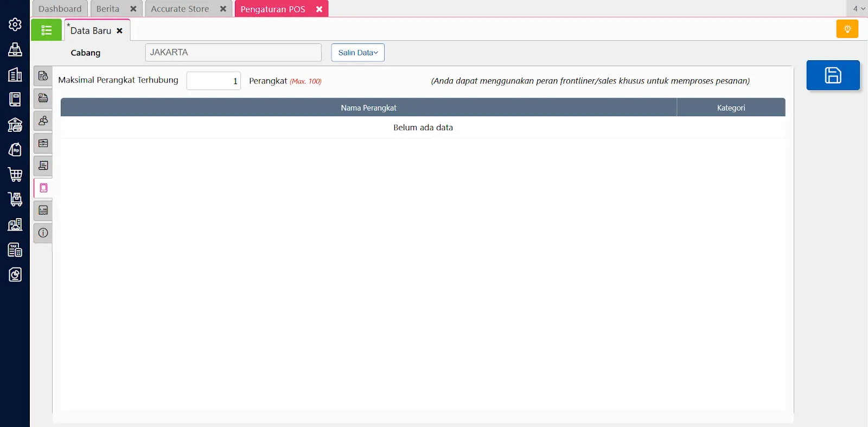Viewport: 868px width, 427px height.
Task: Click the frontliner/sales hint text
Action: 590,81
